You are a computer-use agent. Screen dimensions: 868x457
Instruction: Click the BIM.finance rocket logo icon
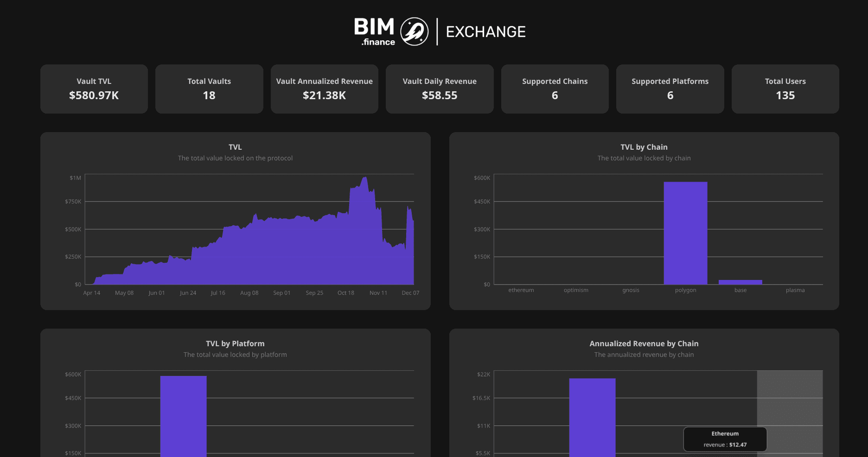click(x=414, y=32)
